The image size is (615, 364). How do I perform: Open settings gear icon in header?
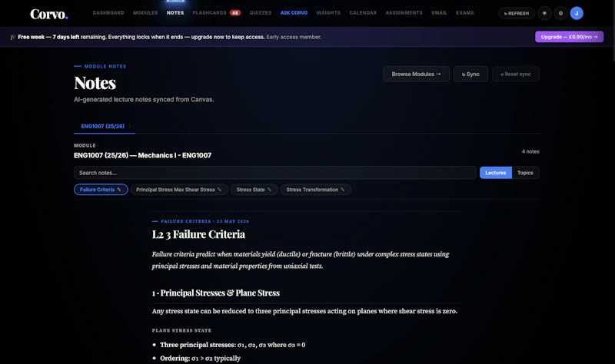560,13
